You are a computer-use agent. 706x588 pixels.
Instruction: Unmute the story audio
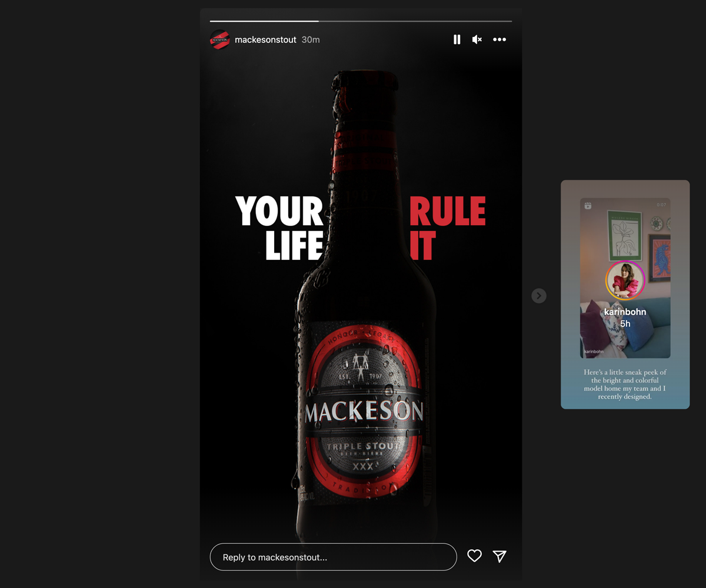(477, 39)
